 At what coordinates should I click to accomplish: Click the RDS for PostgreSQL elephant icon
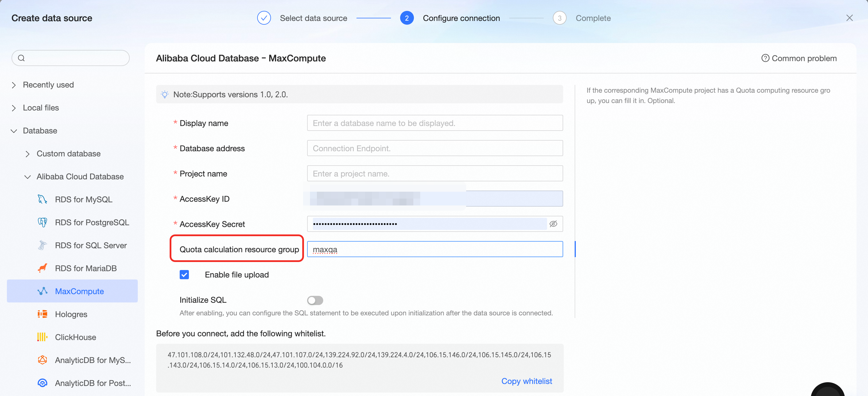(x=42, y=222)
